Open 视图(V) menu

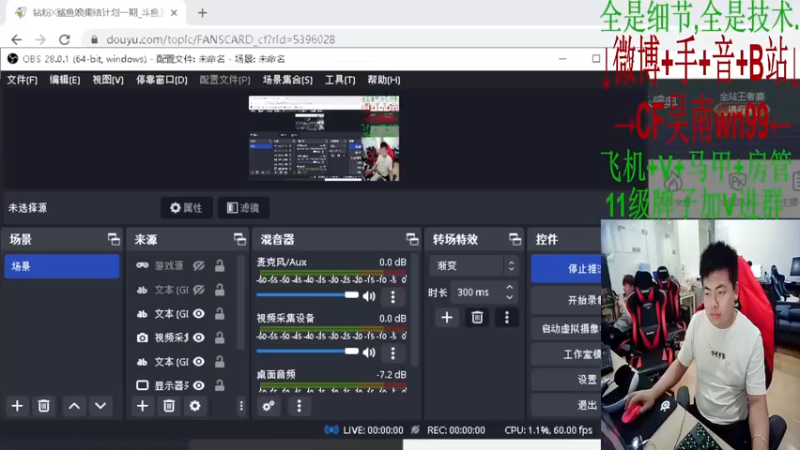108,80
